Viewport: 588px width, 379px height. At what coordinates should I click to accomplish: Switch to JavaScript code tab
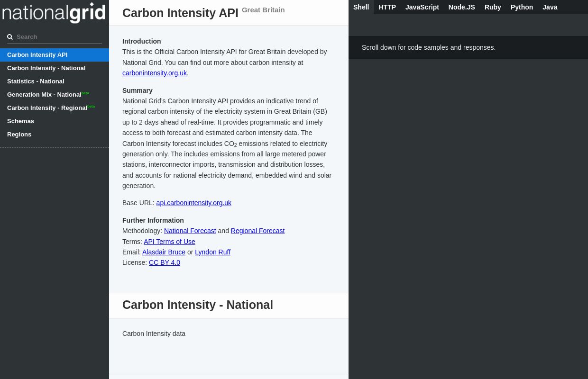click(422, 7)
